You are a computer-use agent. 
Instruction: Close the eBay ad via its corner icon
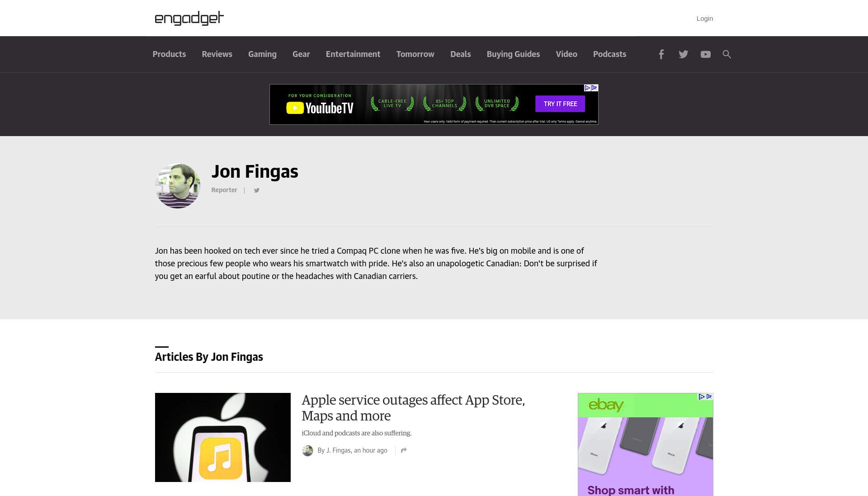709,397
